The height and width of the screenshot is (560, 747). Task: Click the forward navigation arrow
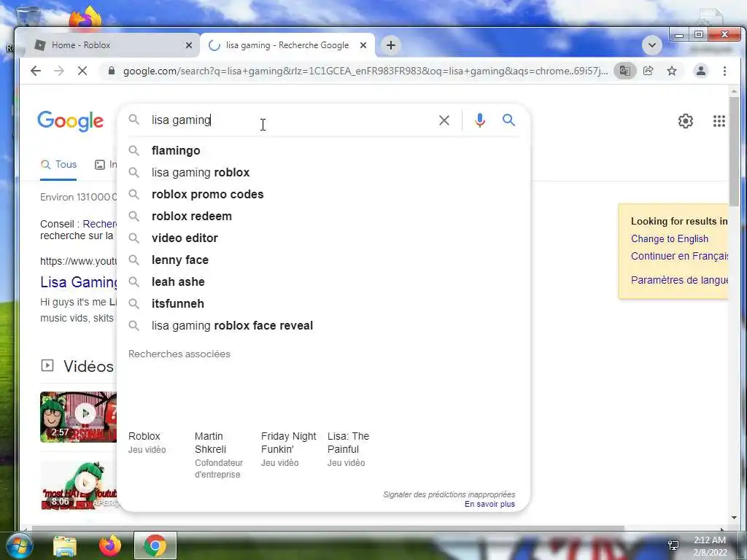tap(58, 71)
